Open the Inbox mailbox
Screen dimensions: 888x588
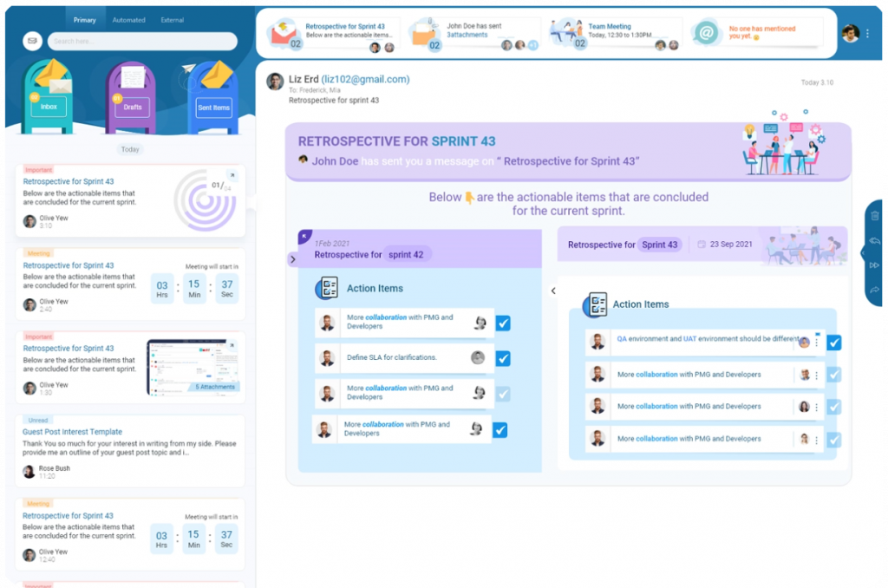click(x=49, y=97)
